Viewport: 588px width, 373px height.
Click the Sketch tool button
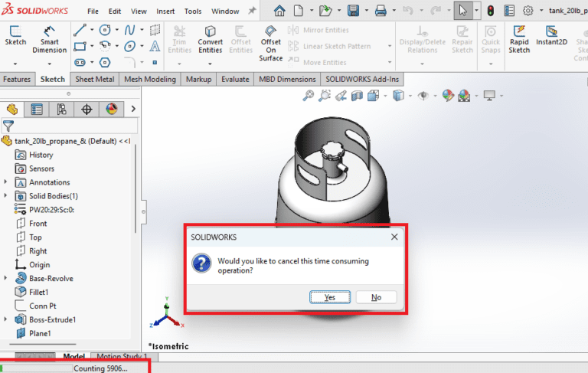pos(15,36)
